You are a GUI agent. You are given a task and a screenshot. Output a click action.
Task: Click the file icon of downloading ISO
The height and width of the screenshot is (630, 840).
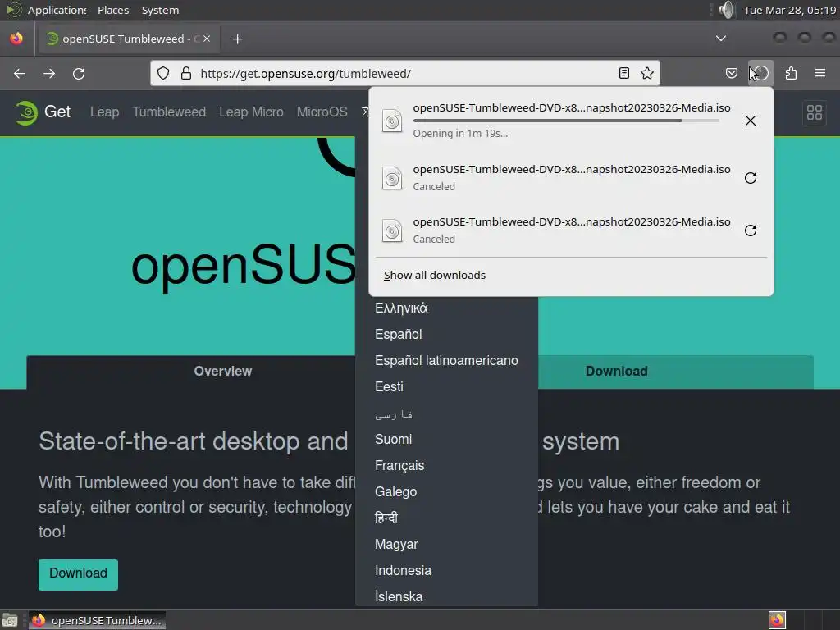coord(392,121)
